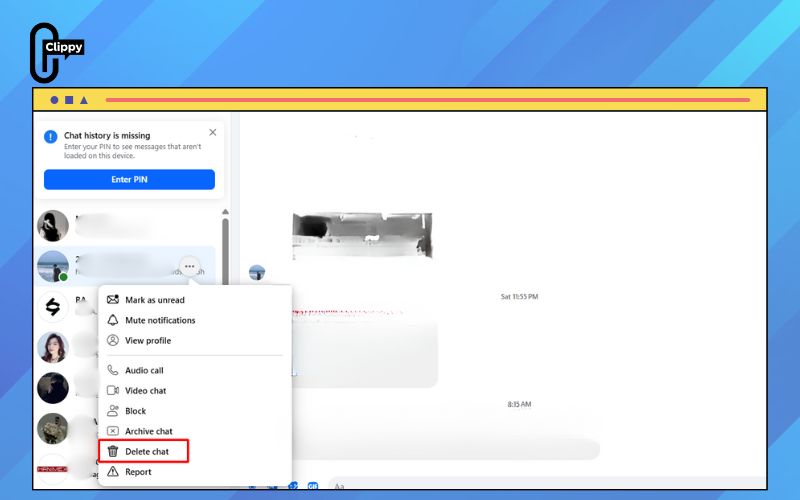Mute notifications via bell icon

click(113, 320)
